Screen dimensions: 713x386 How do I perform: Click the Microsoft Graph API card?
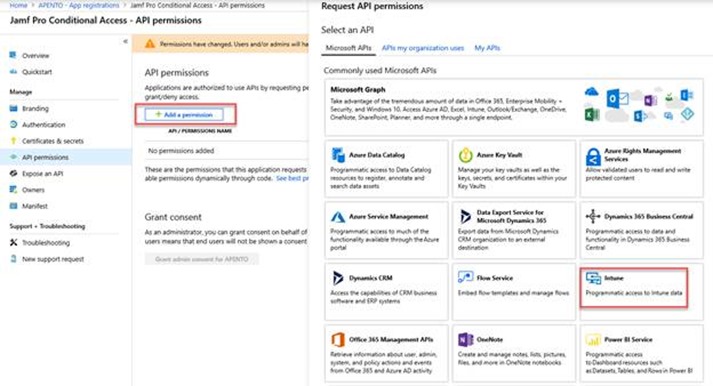click(x=514, y=107)
